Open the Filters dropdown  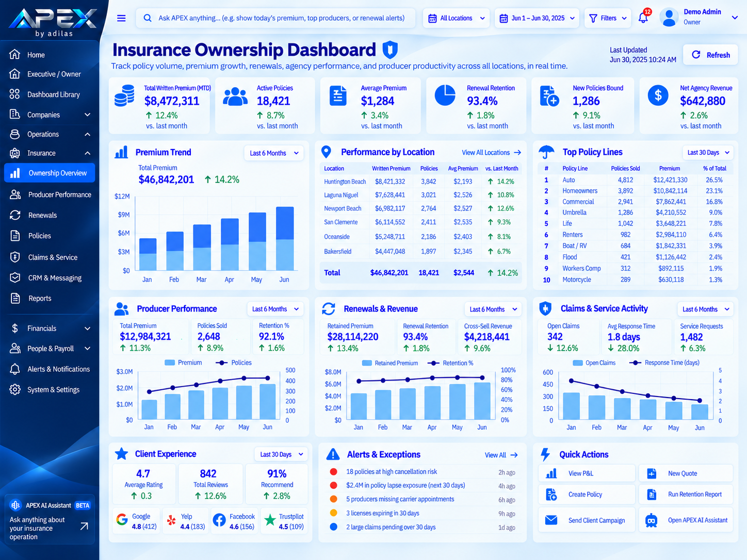point(608,18)
